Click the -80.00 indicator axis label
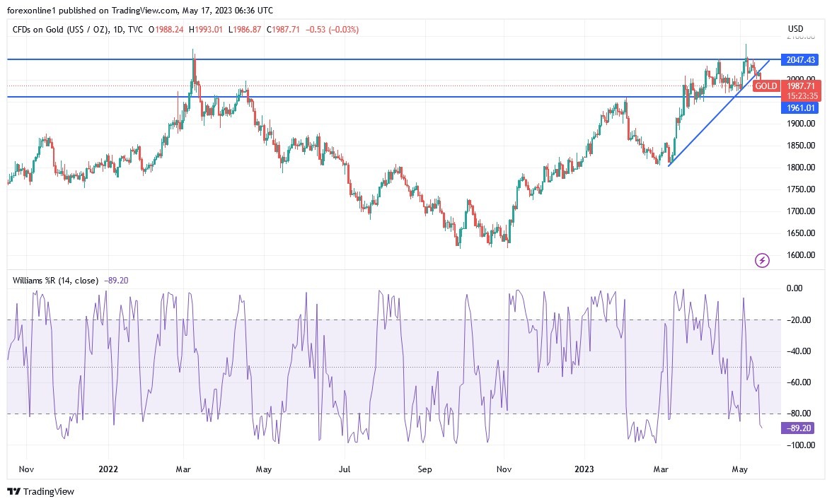The height and width of the screenshot is (504, 832). 799,414
